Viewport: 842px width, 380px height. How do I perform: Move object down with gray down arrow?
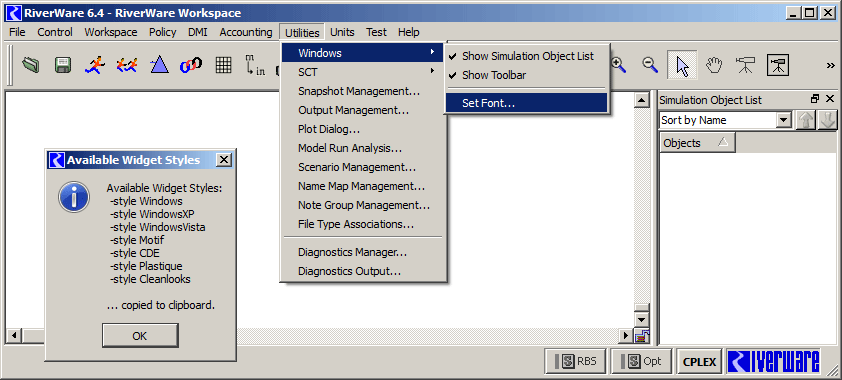828,120
